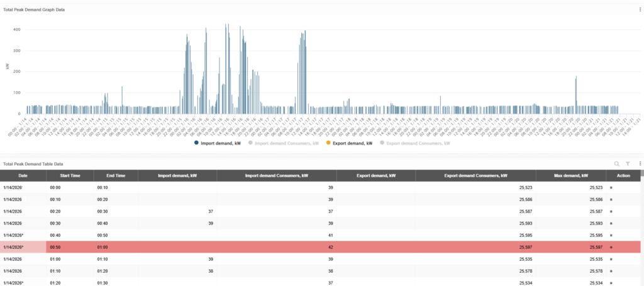Click the table's vertical scrollbar thumb

642,173
